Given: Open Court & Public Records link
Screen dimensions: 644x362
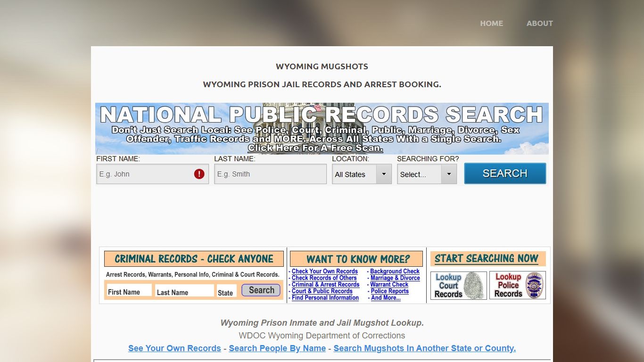Looking at the screenshot, I should click(322, 291).
